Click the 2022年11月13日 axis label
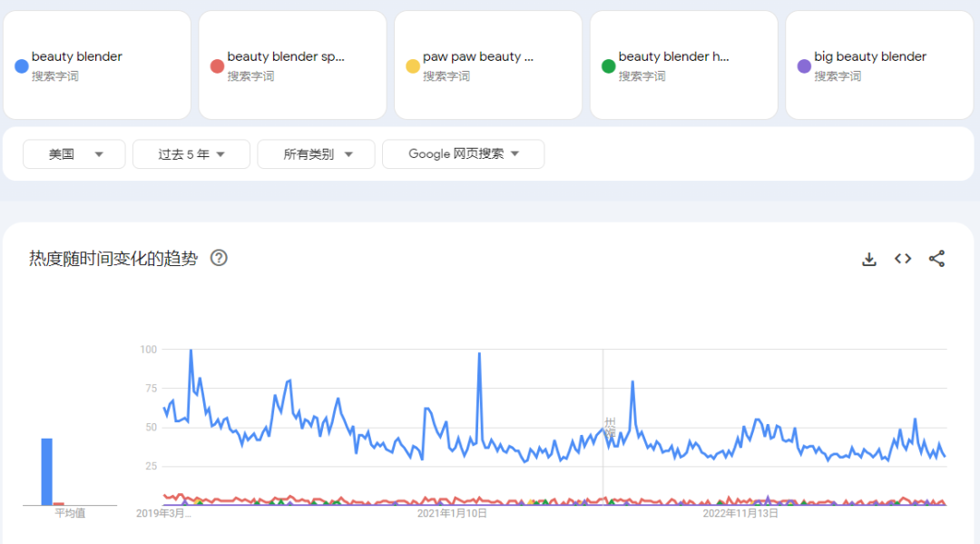The height and width of the screenshot is (544, 980). click(740, 513)
